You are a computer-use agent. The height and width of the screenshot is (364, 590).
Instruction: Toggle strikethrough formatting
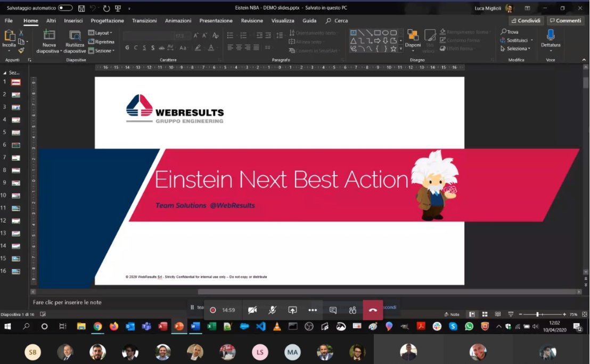pyautogui.click(x=161, y=47)
